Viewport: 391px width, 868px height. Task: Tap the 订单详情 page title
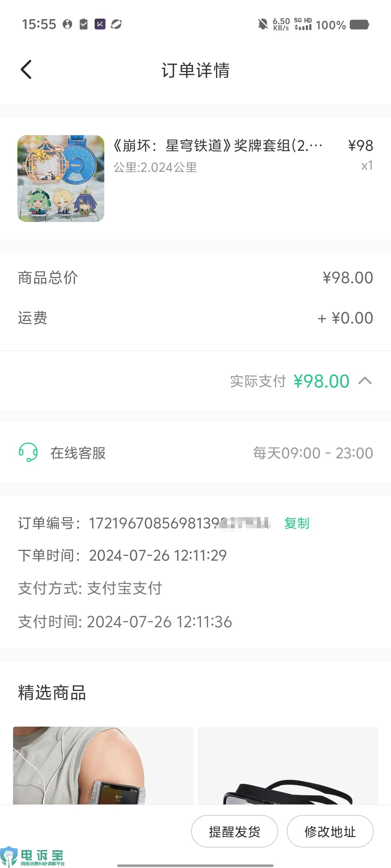(x=195, y=70)
